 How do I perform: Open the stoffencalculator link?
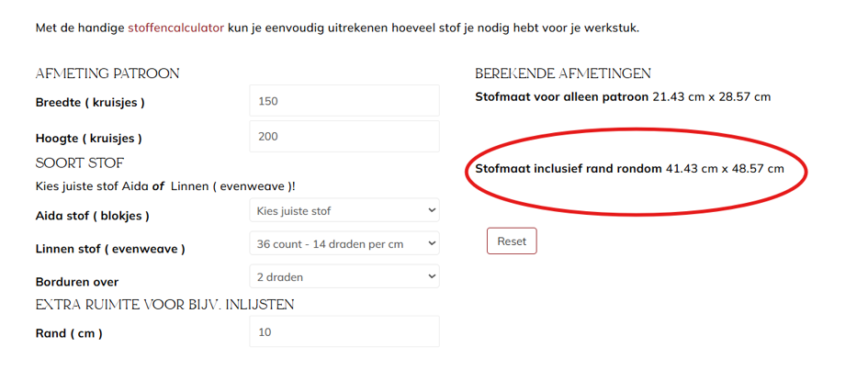(176, 28)
